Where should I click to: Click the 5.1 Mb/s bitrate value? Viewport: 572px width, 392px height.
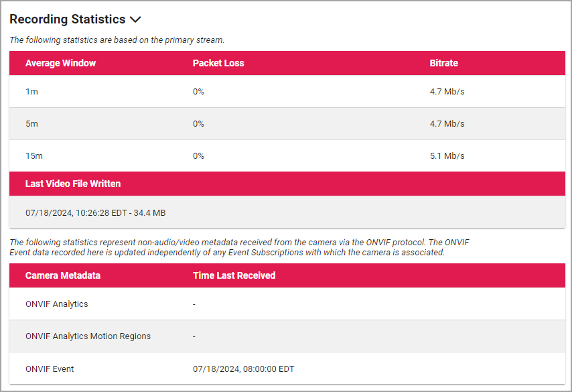point(447,156)
